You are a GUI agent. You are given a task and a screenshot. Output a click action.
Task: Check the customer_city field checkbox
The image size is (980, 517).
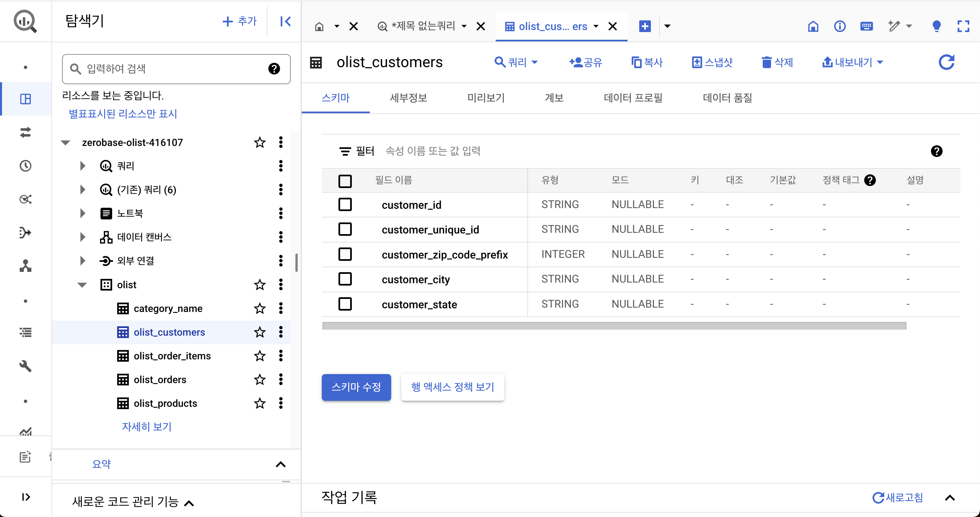[x=345, y=279]
